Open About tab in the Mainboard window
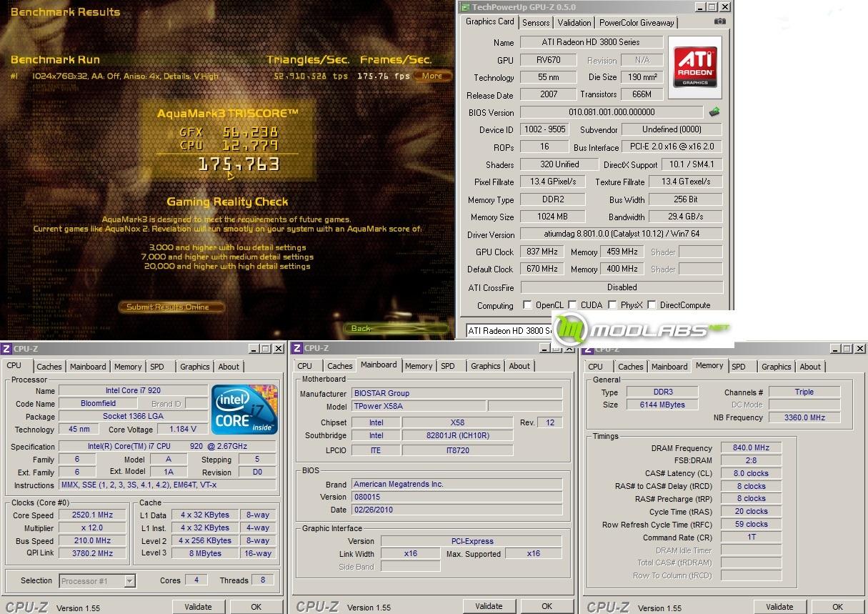This screenshot has height=614, width=868. click(x=519, y=366)
